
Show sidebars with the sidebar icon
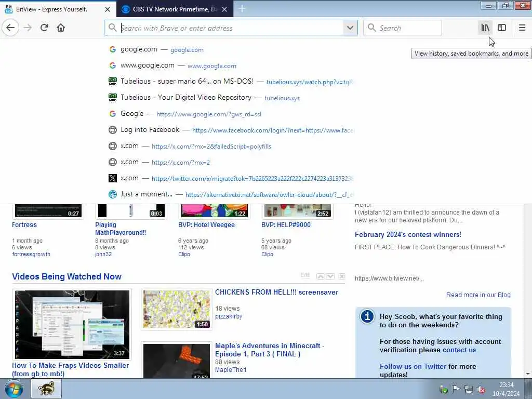click(x=502, y=28)
